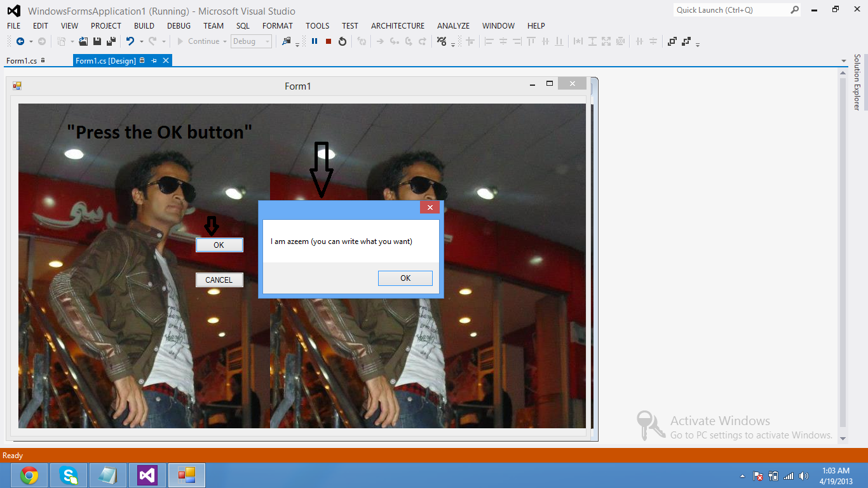Click the Break All pause icon
The width and height of the screenshot is (868, 488).
315,41
